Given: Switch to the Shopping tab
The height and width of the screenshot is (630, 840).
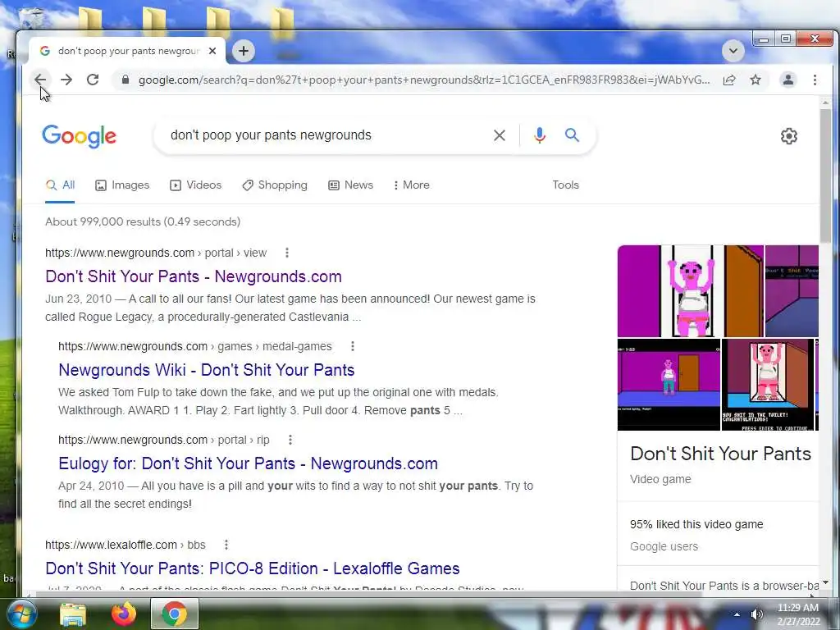Looking at the screenshot, I should click(x=275, y=185).
